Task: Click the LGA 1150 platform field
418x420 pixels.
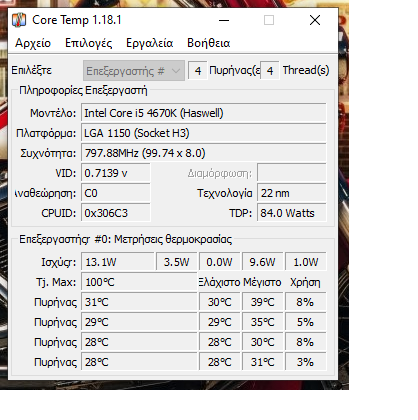Action: [x=204, y=133]
